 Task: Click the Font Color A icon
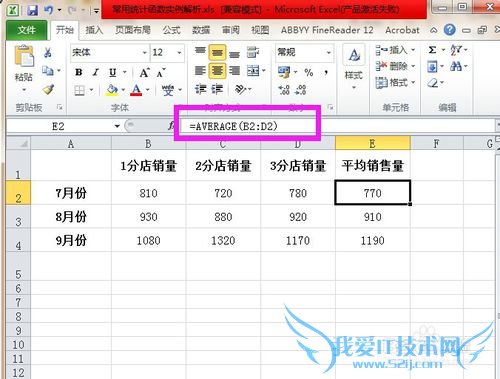pyautogui.click(x=136, y=90)
